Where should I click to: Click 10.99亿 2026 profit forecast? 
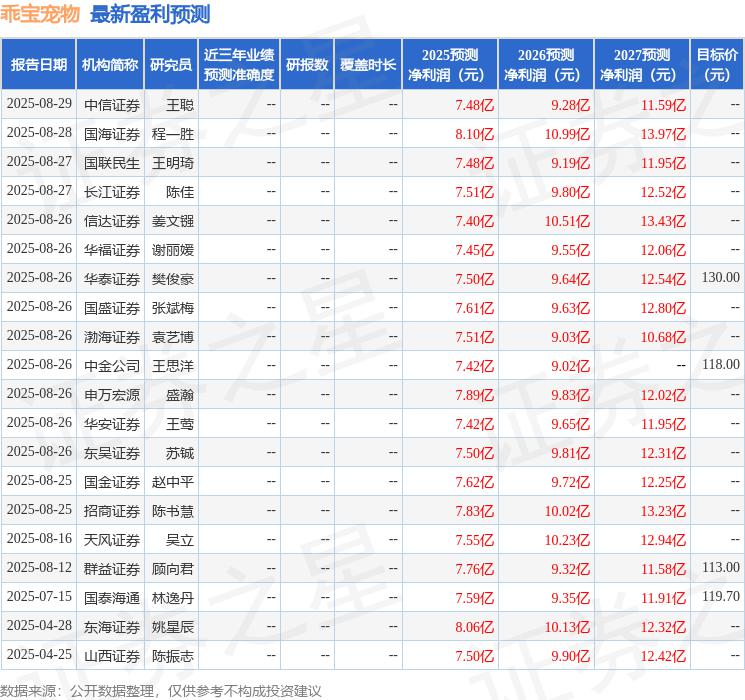567,134
